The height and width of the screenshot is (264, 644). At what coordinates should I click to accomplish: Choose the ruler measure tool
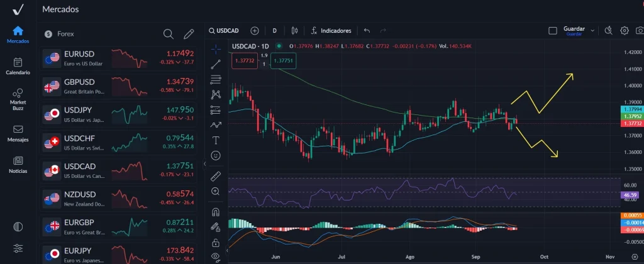(216, 175)
